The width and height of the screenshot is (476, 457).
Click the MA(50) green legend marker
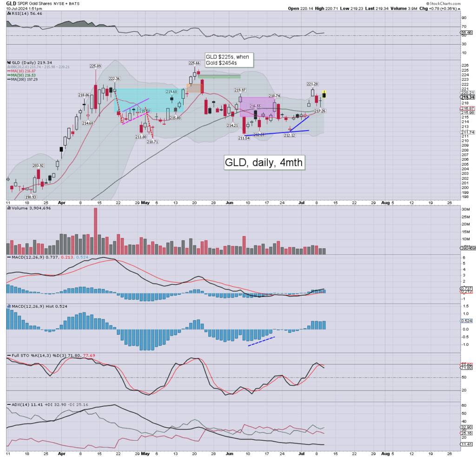click(x=8, y=75)
